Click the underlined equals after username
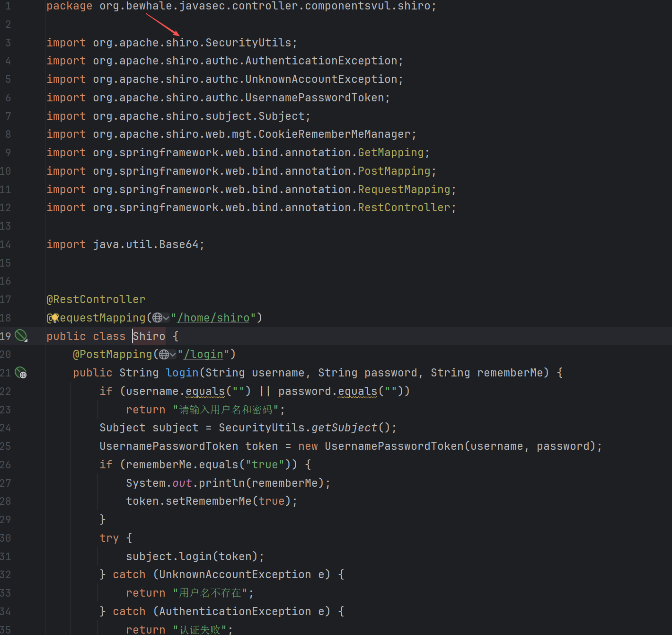Screen dimensions: 672x635 tap(205, 391)
